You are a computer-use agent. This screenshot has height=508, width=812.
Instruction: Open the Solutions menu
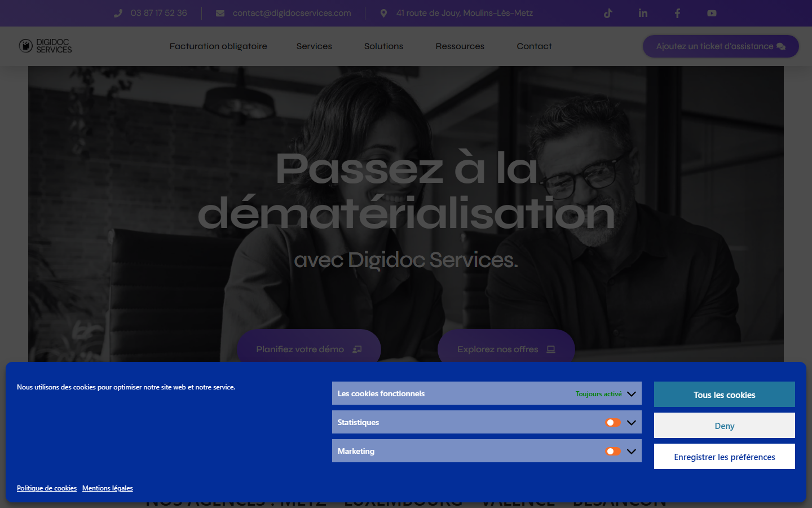pyautogui.click(x=383, y=46)
